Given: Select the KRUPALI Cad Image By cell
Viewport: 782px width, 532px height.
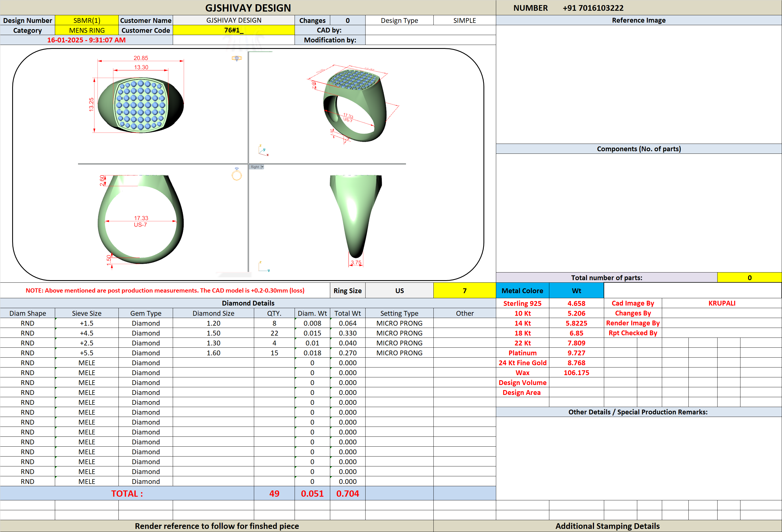Looking at the screenshot, I should pos(721,303).
